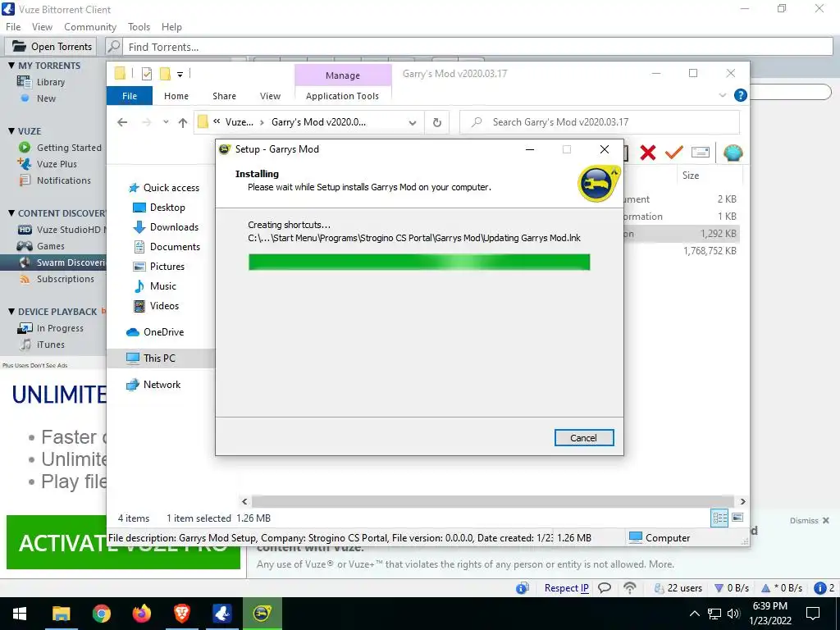Screen dimensions: 840x630
Task: Open Quick Access Toolbar customize dropdown
Action: 180,75
